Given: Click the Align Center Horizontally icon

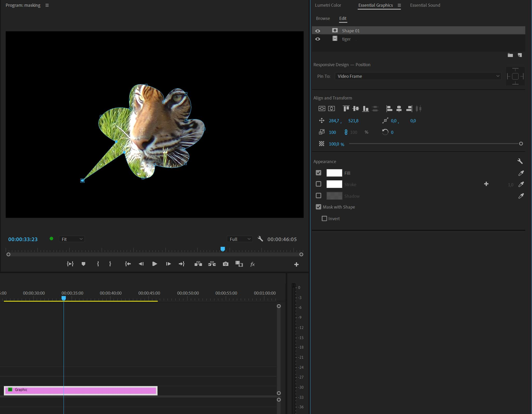Looking at the screenshot, I should (399, 109).
